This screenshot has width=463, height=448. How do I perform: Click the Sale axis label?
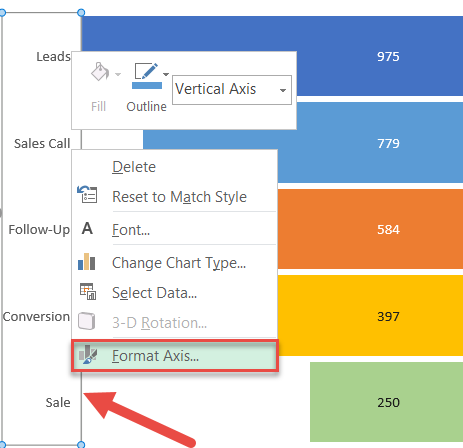click(x=58, y=403)
